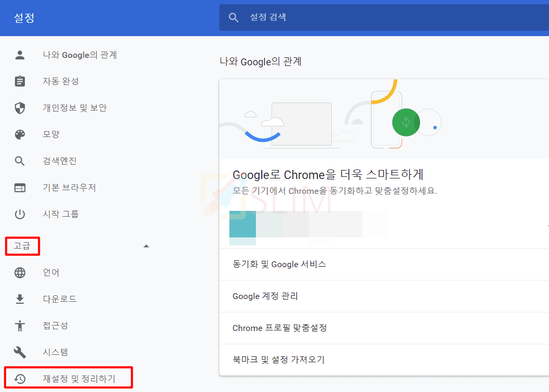Go to 개인정보 및 보안 settings

(x=74, y=108)
